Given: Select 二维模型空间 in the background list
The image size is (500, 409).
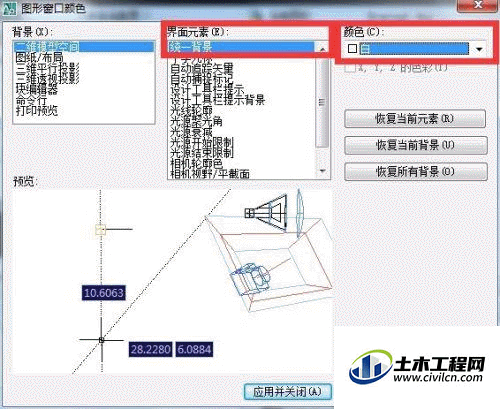Looking at the screenshot, I should (84, 47).
